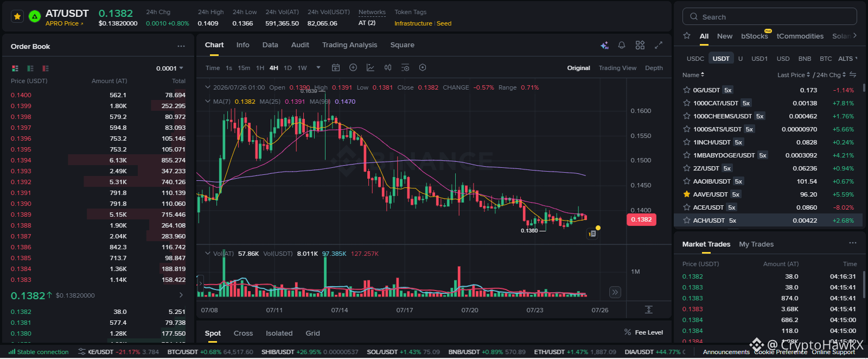This screenshot has width=868, height=359.
Task: Open the go-to-date calendar icon
Action: click(x=336, y=68)
